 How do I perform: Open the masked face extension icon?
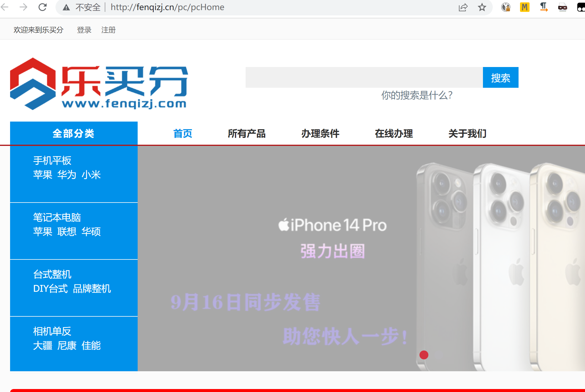click(x=562, y=7)
